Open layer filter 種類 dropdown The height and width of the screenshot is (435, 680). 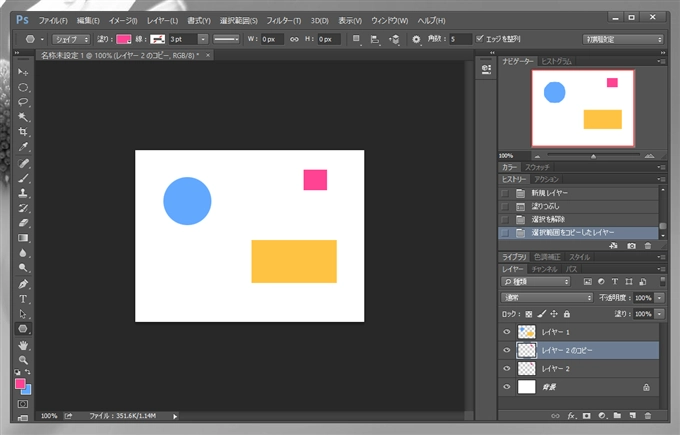click(x=536, y=281)
